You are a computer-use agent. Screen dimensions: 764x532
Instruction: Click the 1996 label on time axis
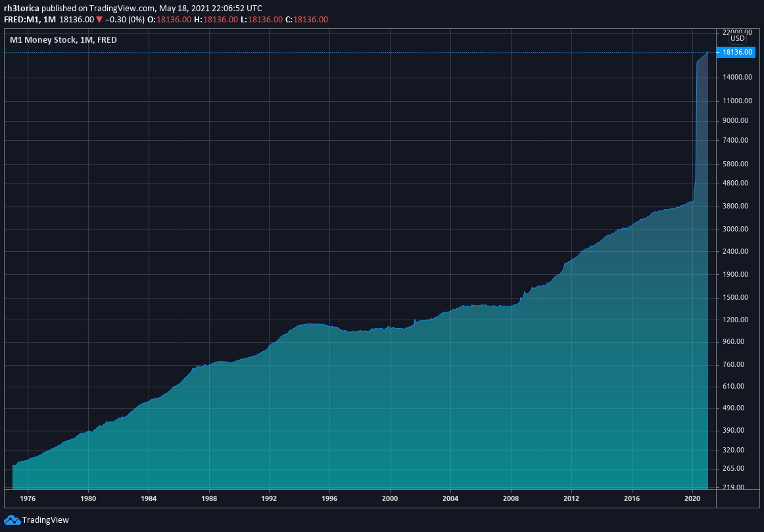(329, 498)
